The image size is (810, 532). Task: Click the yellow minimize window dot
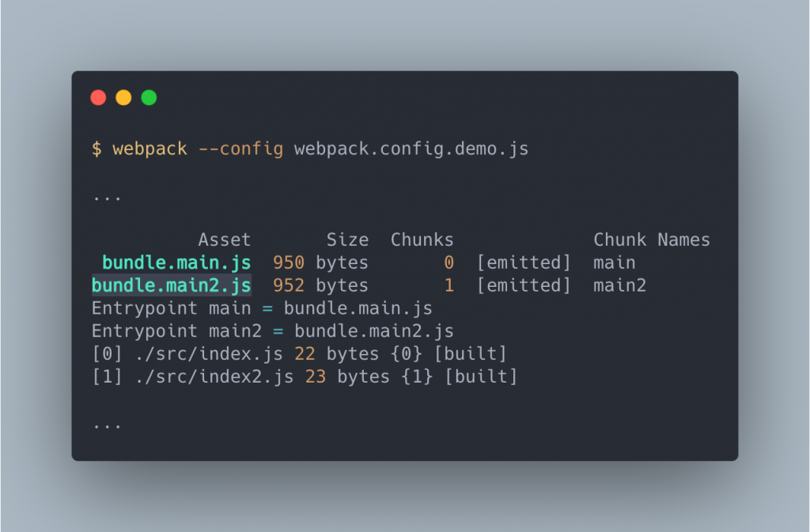tap(123, 97)
